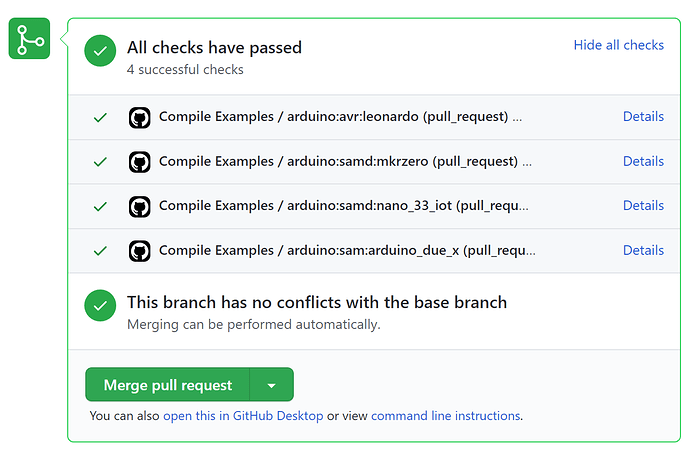Click the green git merge icon
Image resolution: width=689 pixels, height=459 pixels.
tap(29, 39)
